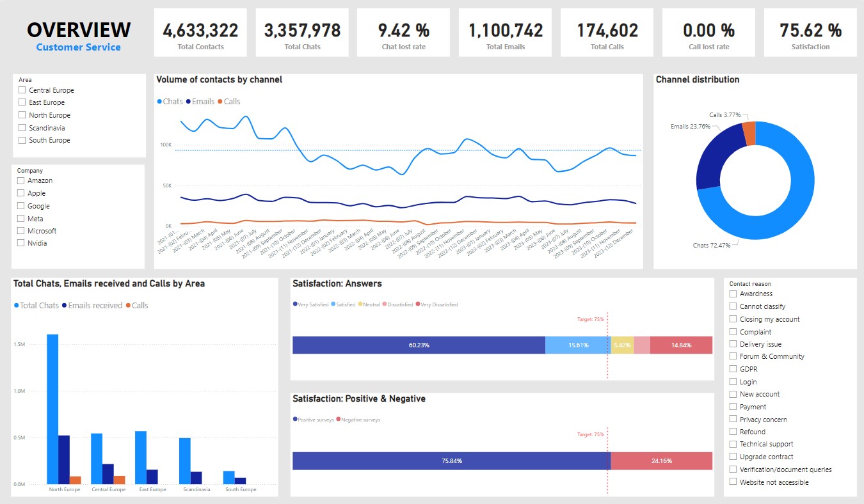Check Forum & Community reason
Viewport: 864px width, 504px height.
coord(733,356)
